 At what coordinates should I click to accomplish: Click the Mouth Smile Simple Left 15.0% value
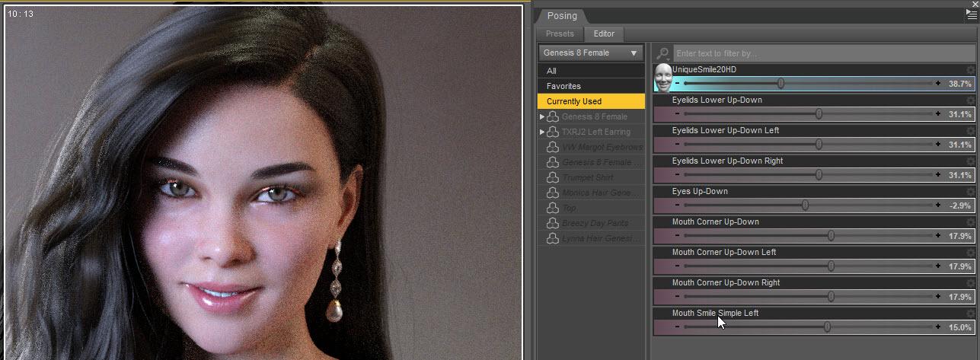(959, 327)
